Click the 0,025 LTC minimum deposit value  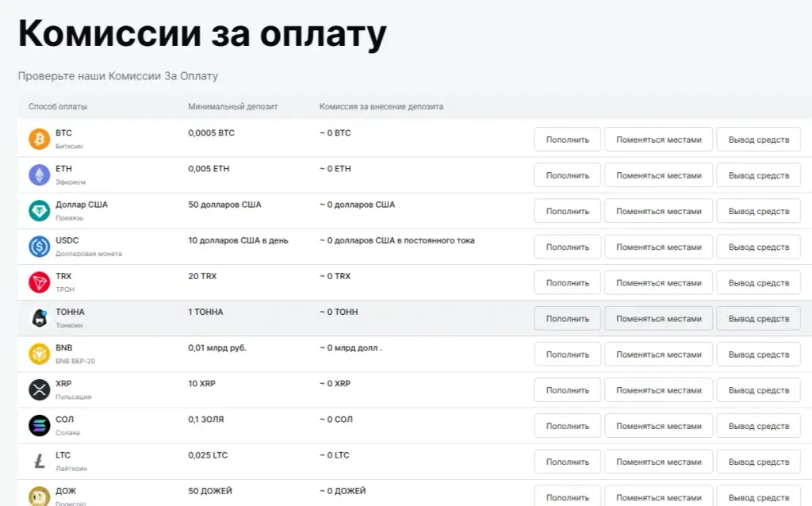208,454
